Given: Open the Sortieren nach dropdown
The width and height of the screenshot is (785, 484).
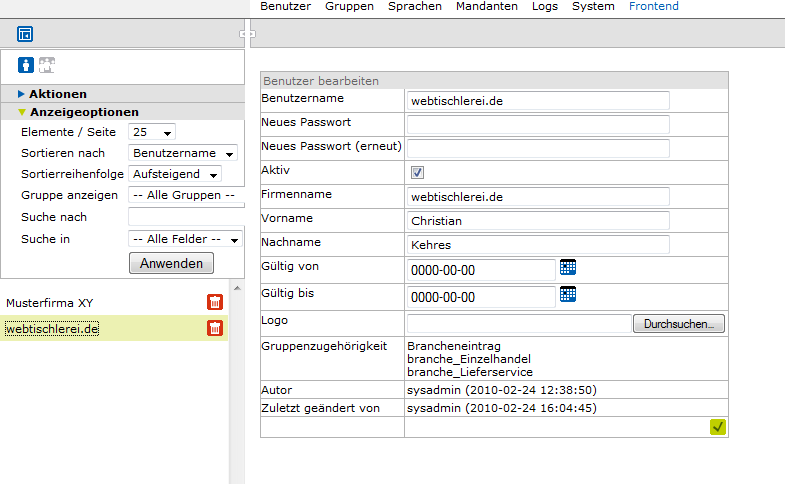Looking at the screenshot, I should 183,153.
